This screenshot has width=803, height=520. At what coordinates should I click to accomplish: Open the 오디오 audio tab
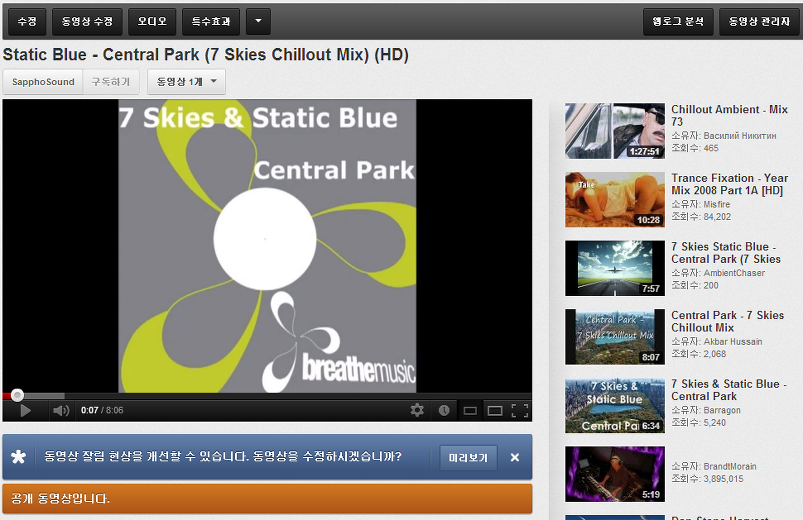[x=152, y=22]
